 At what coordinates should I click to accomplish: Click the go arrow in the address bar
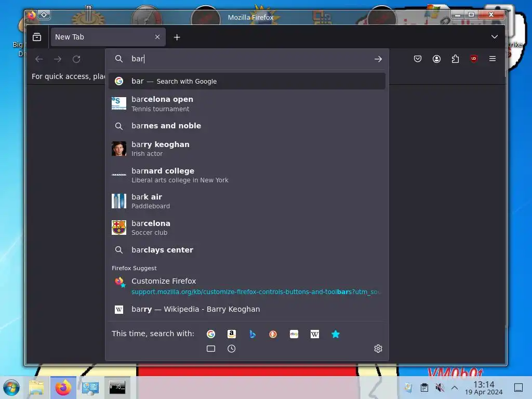point(378,59)
